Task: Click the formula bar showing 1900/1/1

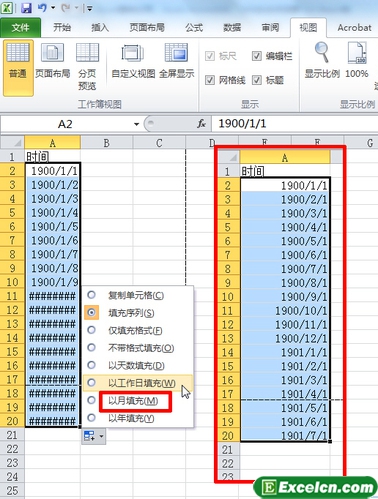Action: pos(295,124)
